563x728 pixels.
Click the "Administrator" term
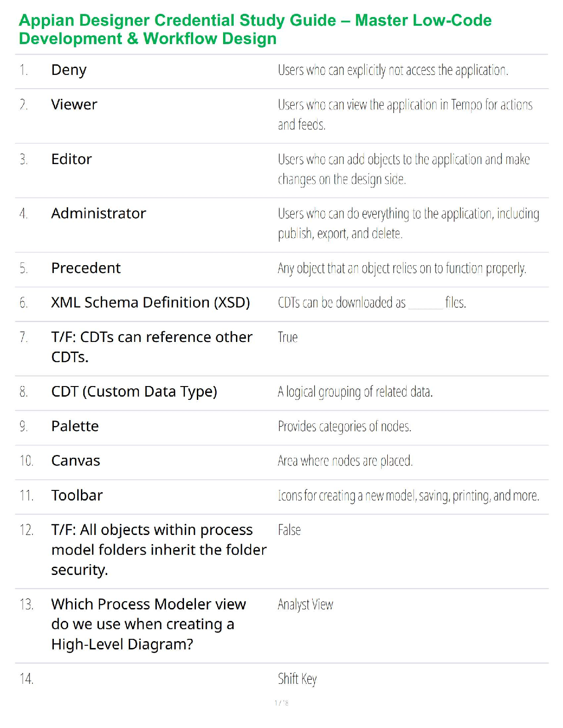coord(98,214)
